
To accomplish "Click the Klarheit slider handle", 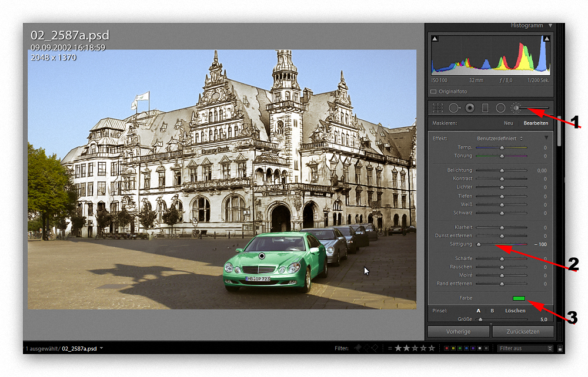I will (502, 228).
